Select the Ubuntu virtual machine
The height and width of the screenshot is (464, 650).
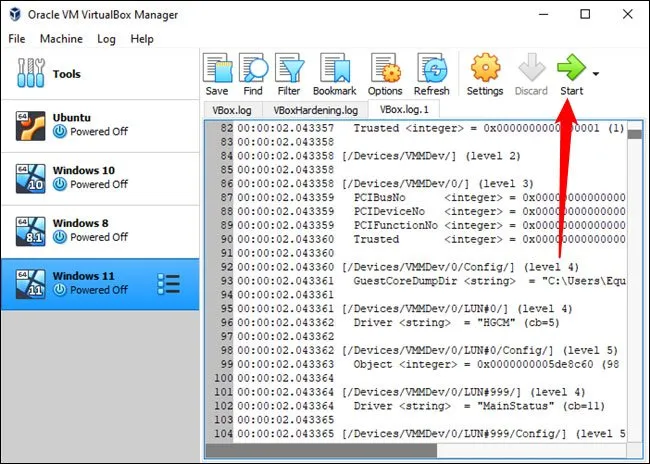tap(100, 124)
